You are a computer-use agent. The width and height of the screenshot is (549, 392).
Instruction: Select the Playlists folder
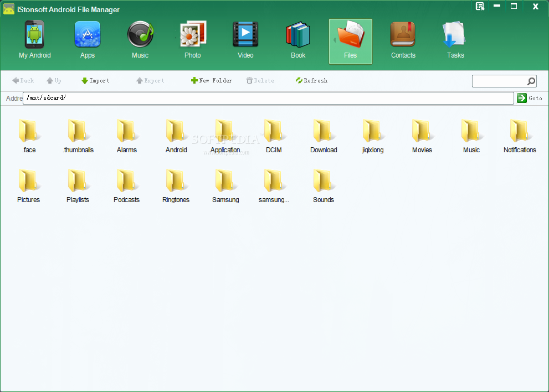click(x=78, y=186)
